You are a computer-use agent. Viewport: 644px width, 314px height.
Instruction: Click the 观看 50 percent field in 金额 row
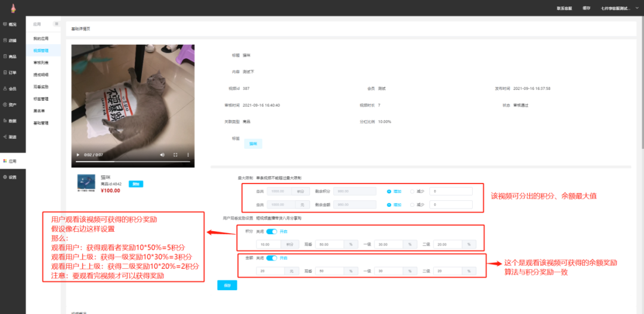pos(330,271)
